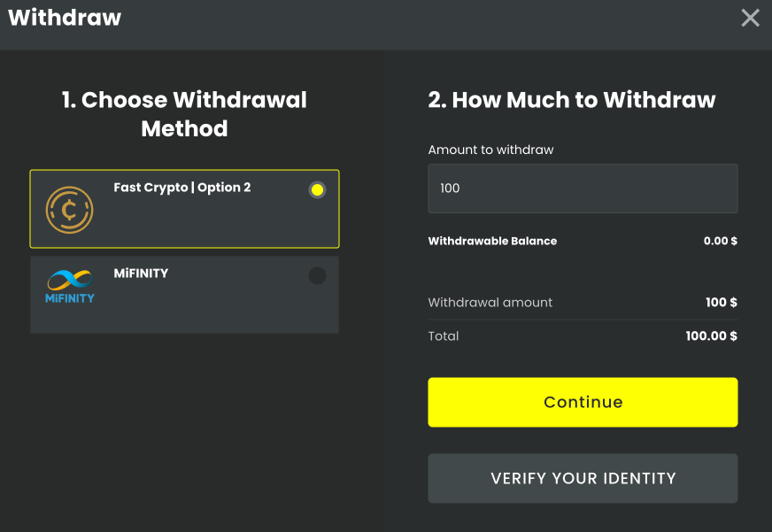Click the 100.00 $ total value
The height and width of the screenshot is (532, 772).
click(711, 336)
